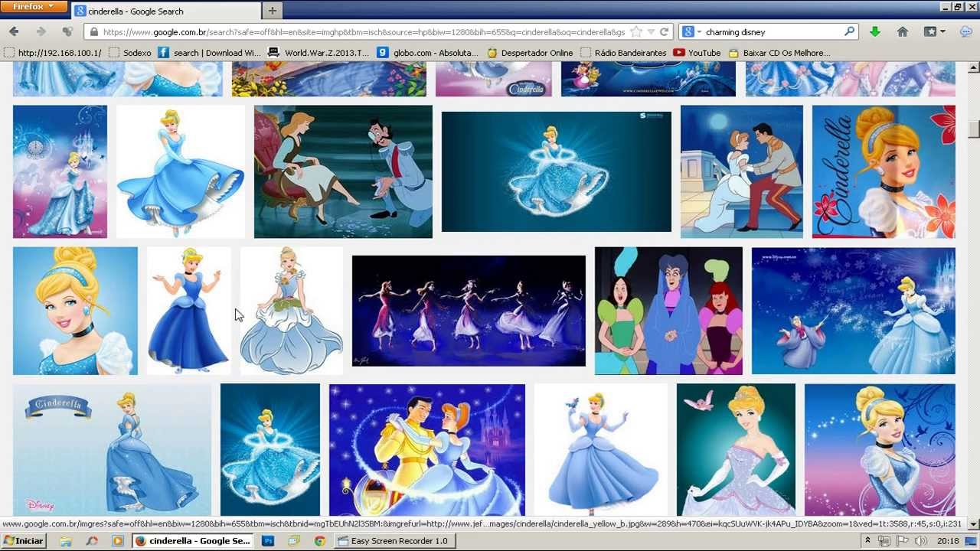Open the green Downloads arrow

pos(874,32)
